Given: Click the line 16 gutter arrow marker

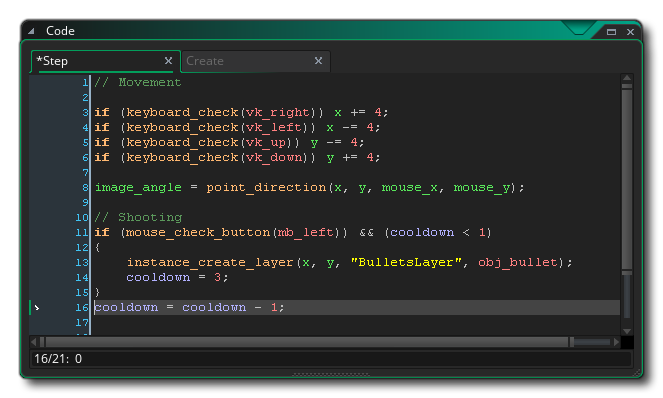Looking at the screenshot, I should (x=37, y=308).
